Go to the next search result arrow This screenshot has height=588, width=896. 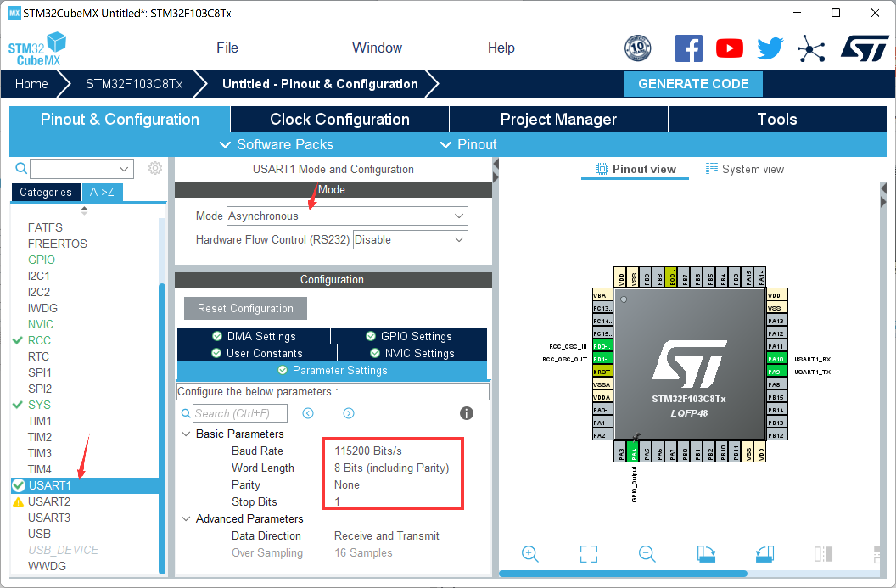[349, 413]
